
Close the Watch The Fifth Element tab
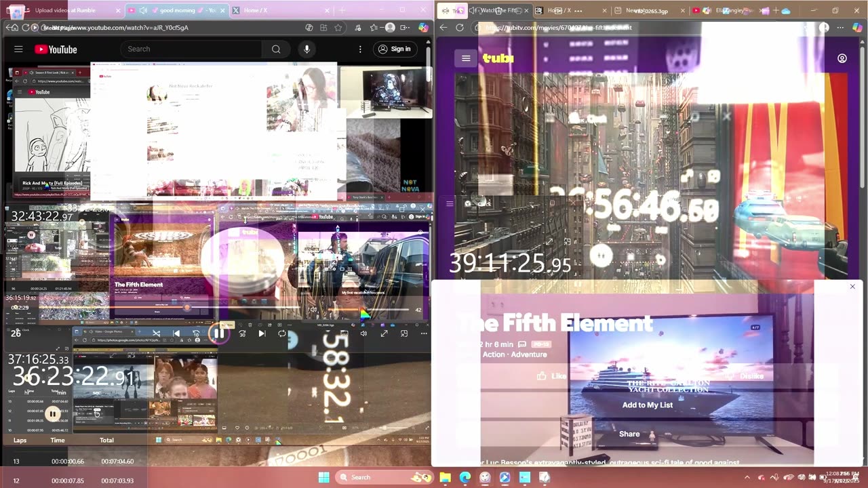(526, 11)
